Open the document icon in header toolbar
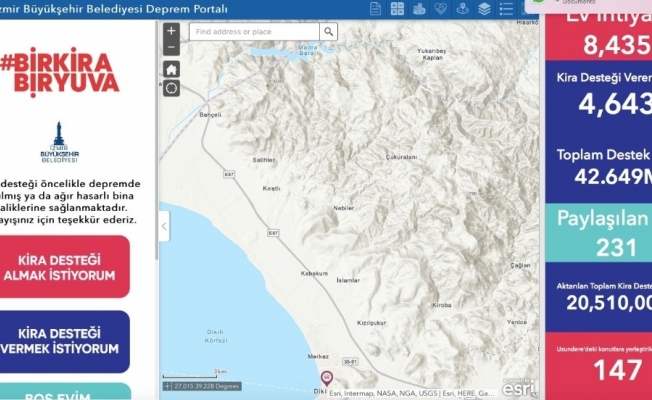This screenshot has height=400, width=652. (x=376, y=9)
